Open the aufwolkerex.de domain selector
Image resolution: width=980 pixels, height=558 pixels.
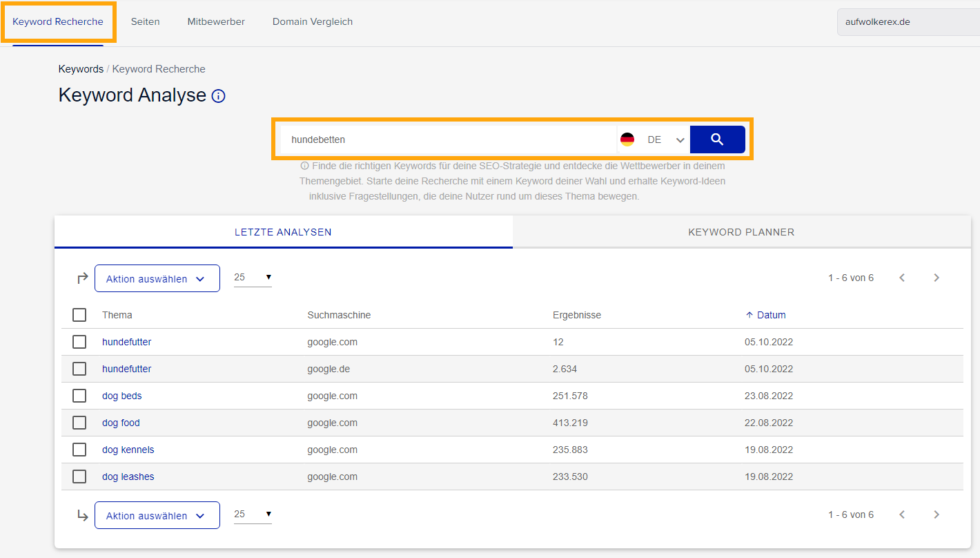click(908, 21)
